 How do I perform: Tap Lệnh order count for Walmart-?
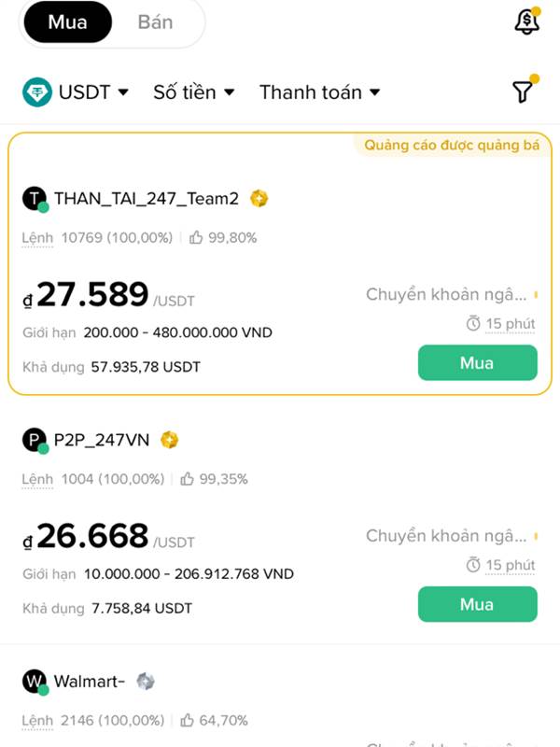point(92,720)
